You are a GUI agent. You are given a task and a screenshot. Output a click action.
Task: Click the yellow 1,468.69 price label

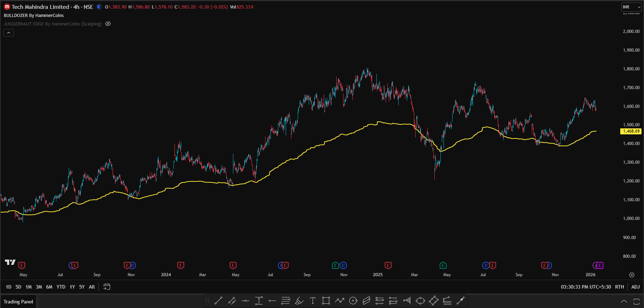click(631, 131)
